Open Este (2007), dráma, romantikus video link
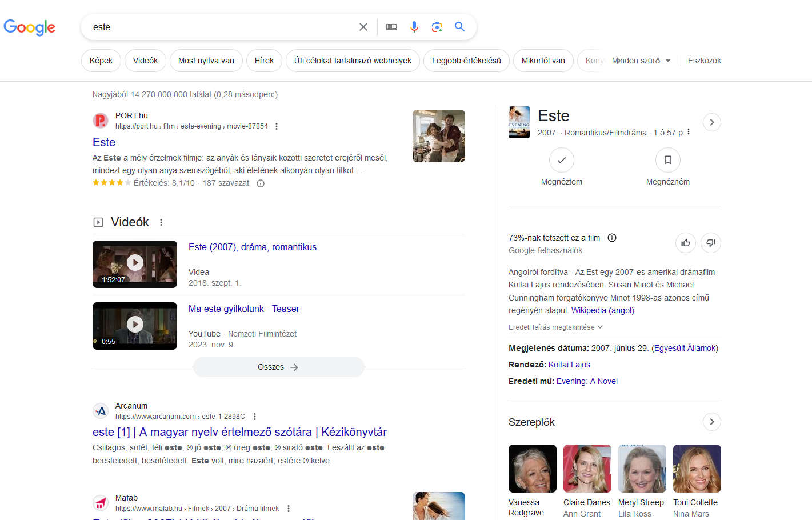Screen dimensions: 812x520 253,247
